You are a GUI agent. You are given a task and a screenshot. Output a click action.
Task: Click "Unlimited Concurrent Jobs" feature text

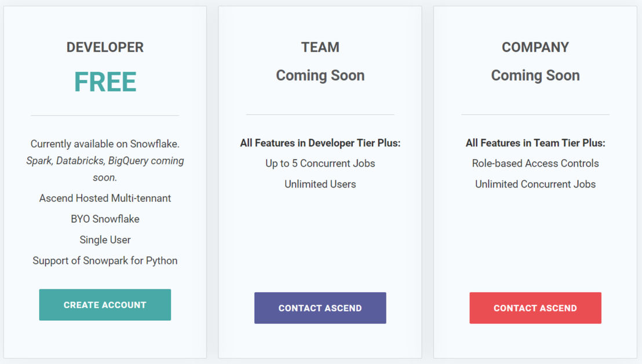coord(535,185)
